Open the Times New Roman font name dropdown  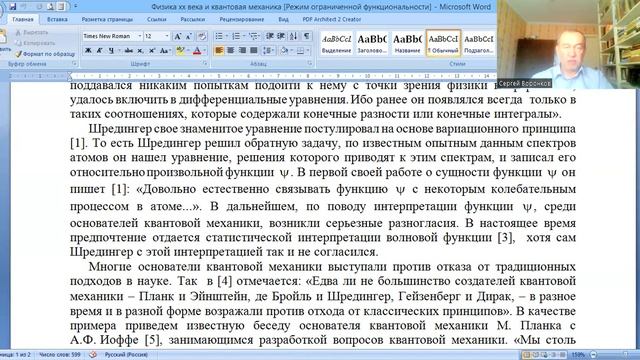click(x=140, y=36)
